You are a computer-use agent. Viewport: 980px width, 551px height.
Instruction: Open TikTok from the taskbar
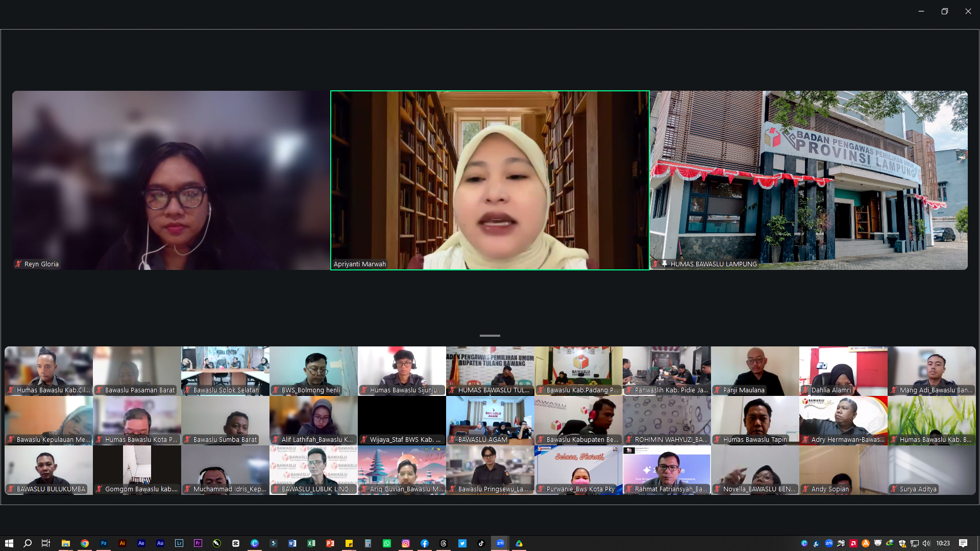(481, 543)
